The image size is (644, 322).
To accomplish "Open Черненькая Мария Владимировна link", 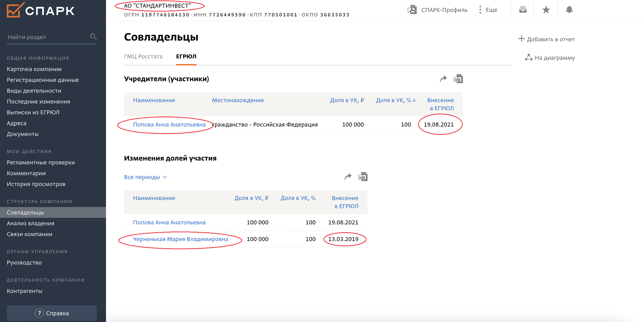I will tap(180, 239).
